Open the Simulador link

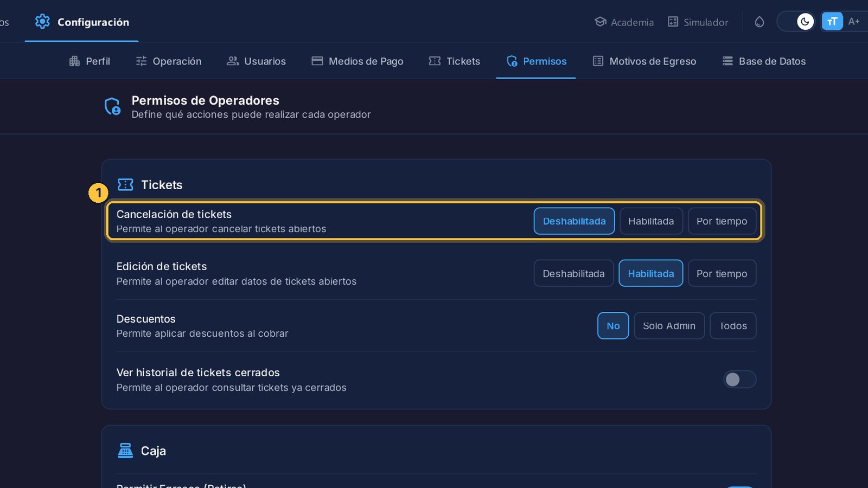[x=698, y=22]
